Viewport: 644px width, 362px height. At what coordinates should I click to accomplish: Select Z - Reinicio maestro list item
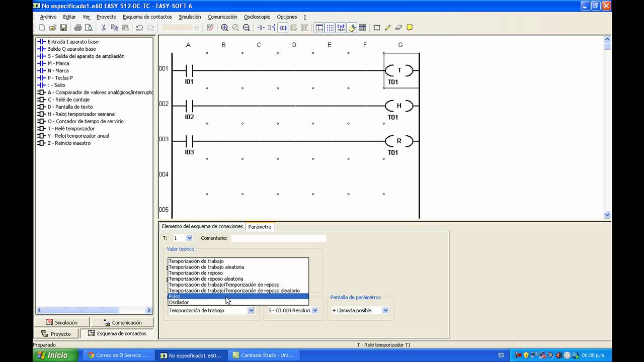coord(69,143)
